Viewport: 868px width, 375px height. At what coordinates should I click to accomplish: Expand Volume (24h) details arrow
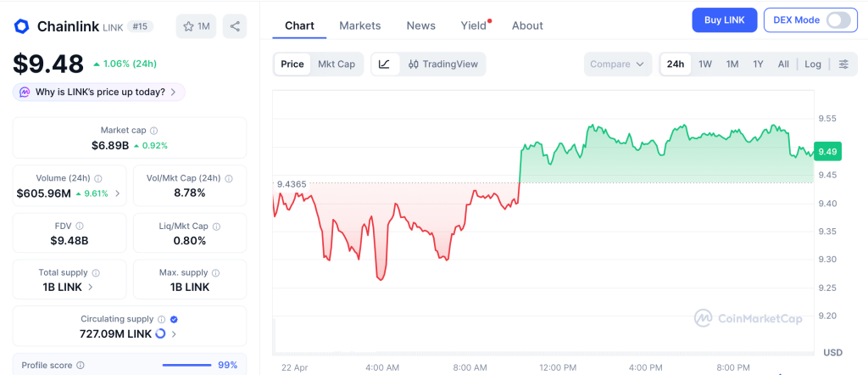coord(117,193)
